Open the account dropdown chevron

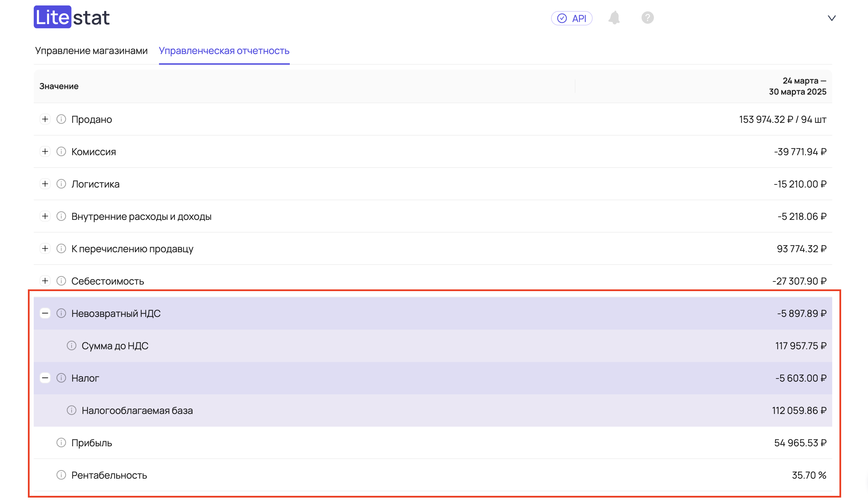click(832, 18)
